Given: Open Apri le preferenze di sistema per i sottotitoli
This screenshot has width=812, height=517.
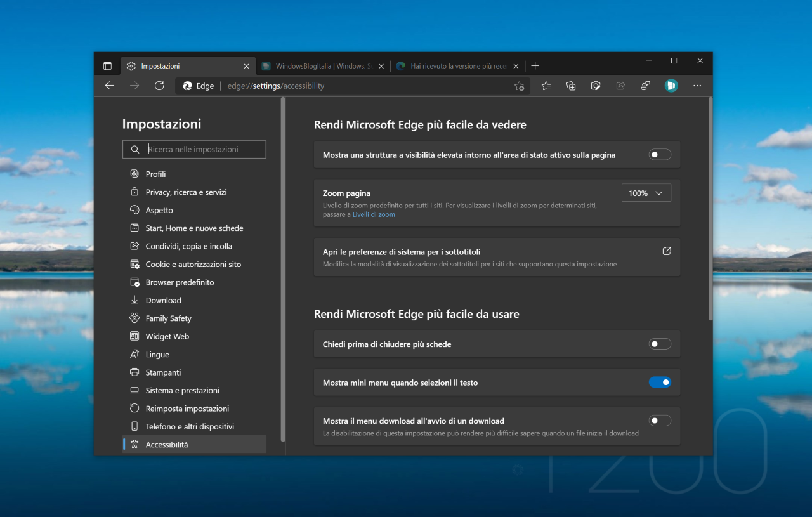Looking at the screenshot, I should pyautogui.click(x=497, y=257).
